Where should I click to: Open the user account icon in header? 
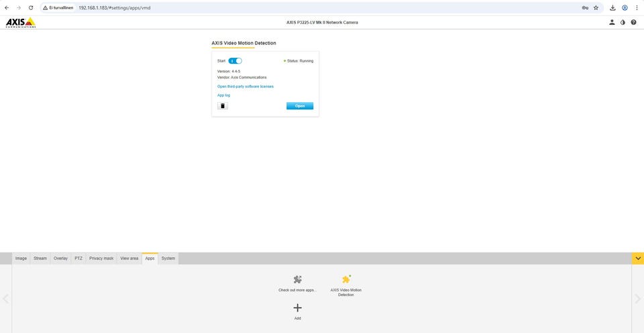[612, 22]
